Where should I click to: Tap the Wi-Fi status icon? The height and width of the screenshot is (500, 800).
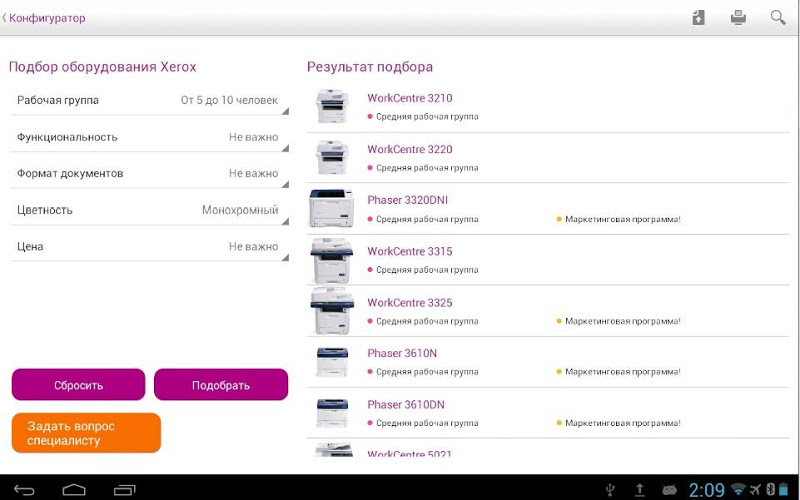pos(738,490)
